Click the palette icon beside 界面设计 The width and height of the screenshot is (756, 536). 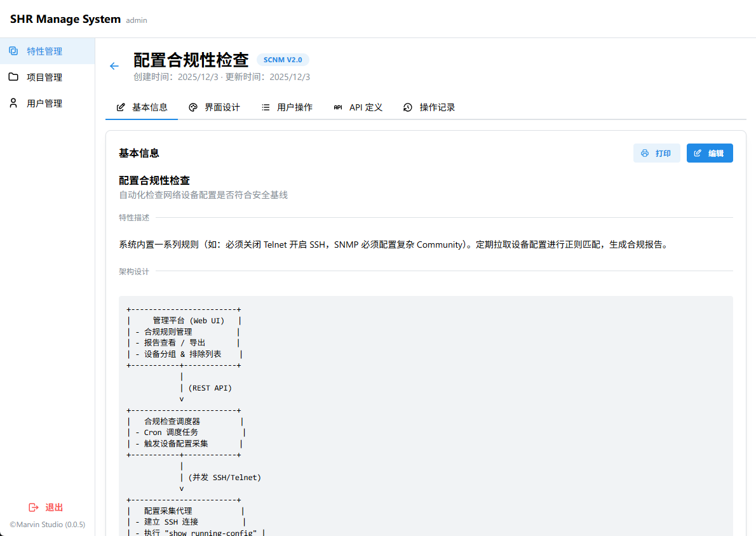click(x=193, y=107)
